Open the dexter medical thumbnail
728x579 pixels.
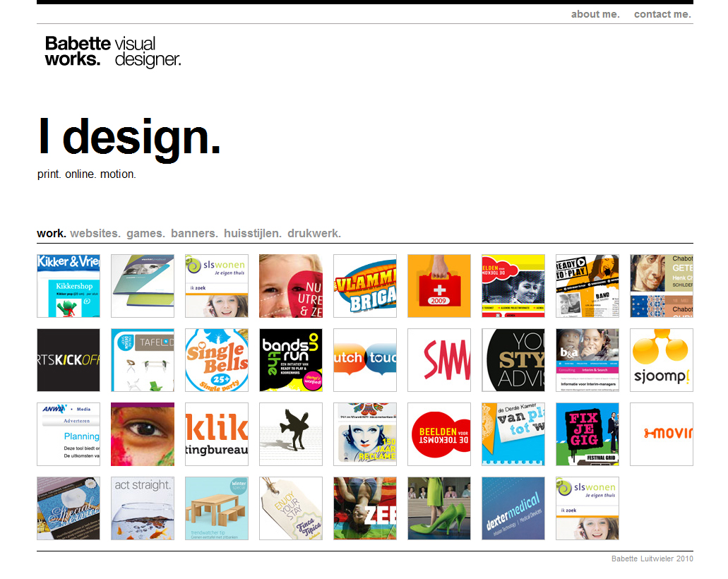pos(513,508)
